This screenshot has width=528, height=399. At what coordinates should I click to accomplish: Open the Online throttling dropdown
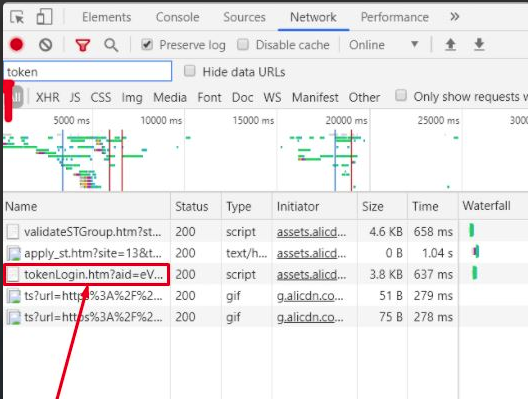383,45
